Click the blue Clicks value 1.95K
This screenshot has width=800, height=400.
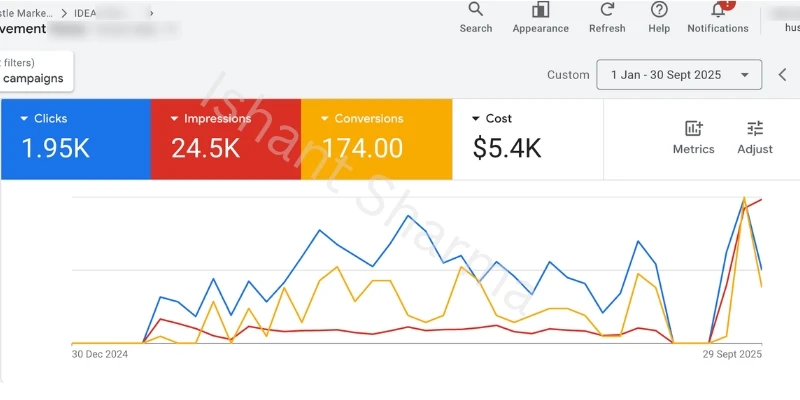56,149
